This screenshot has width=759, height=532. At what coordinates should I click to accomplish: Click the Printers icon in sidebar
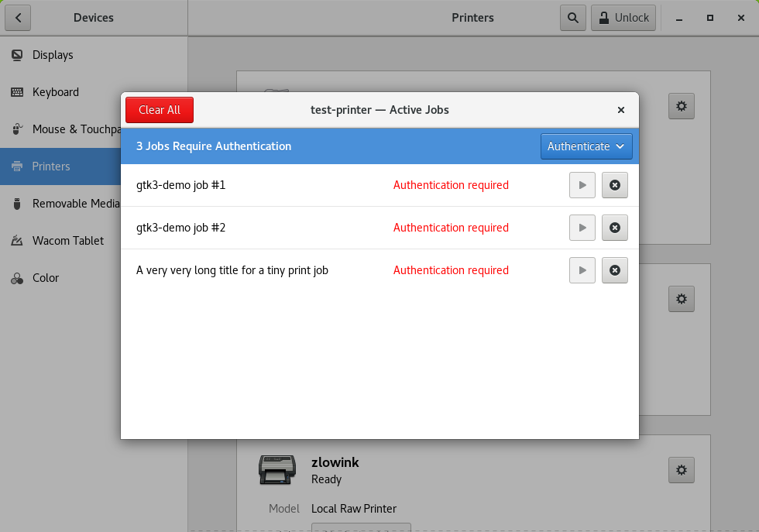tap(17, 166)
